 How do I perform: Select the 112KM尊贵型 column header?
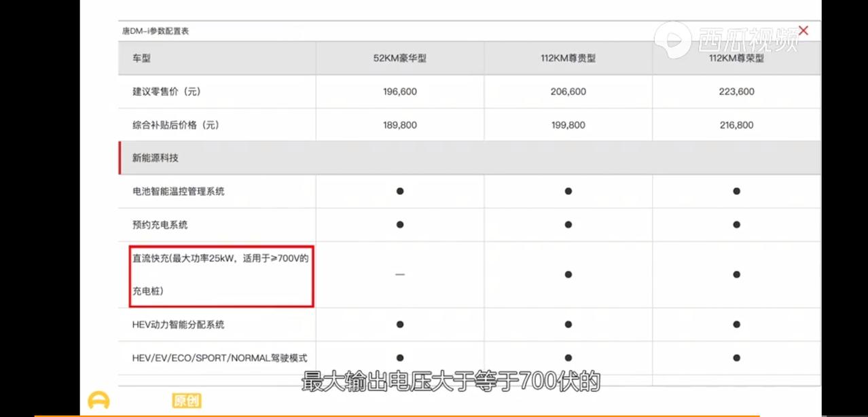568,58
